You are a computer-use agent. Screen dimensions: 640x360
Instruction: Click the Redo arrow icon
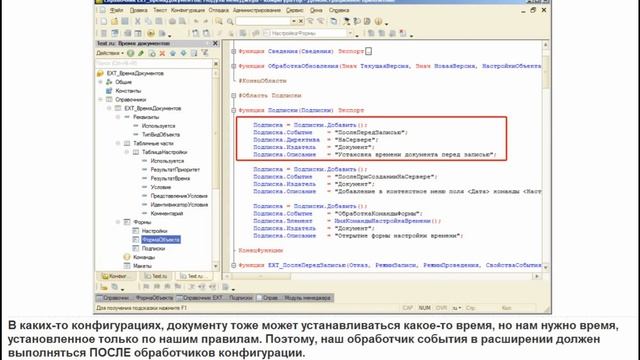click(206, 21)
